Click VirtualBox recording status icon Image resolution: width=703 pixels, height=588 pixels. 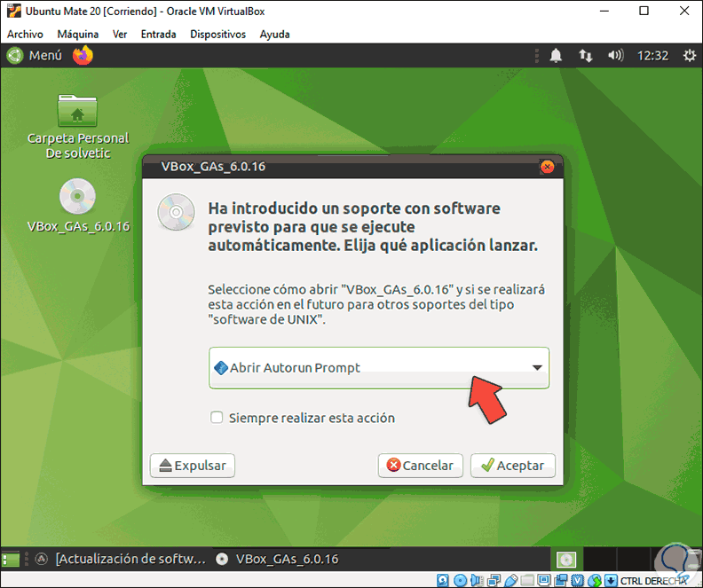coord(561,580)
